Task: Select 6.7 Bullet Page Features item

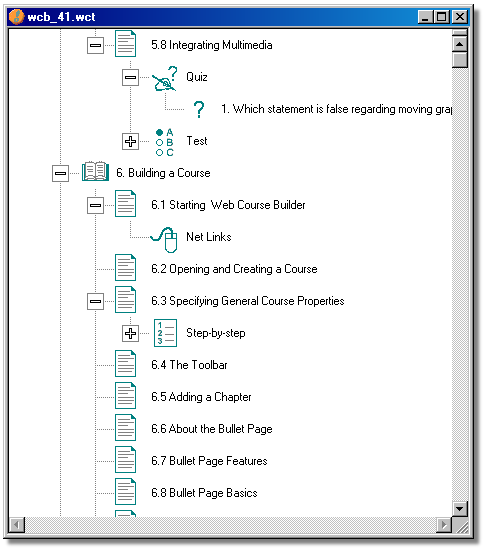Action: 209,461
